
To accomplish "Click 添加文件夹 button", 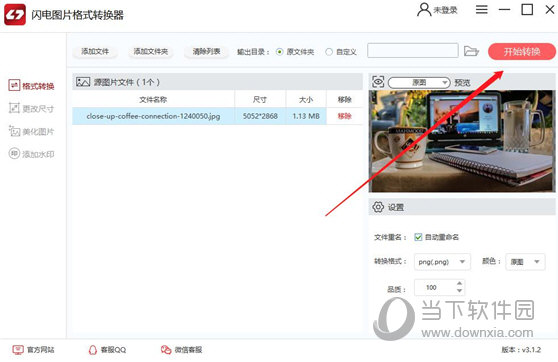I will [x=151, y=52].
